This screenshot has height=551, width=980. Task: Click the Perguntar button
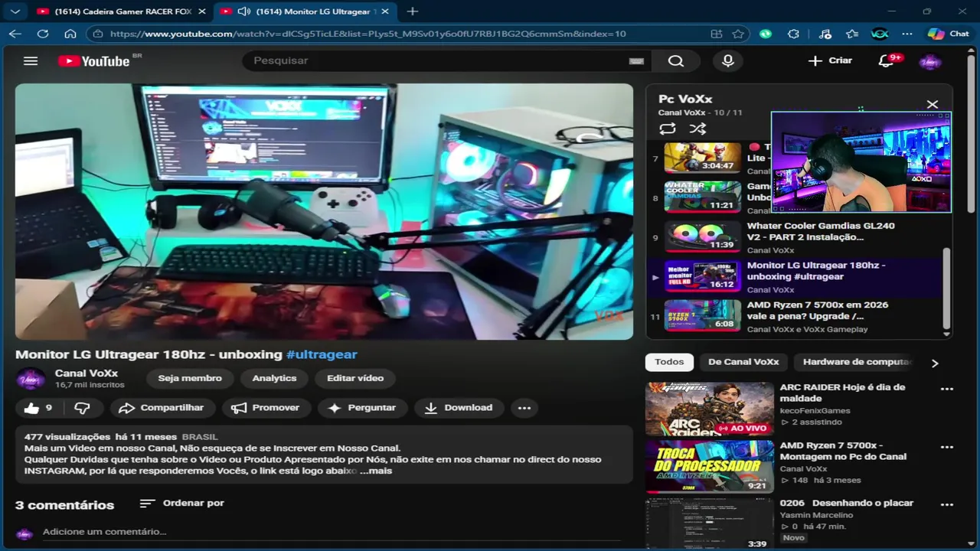pos(362,408)
